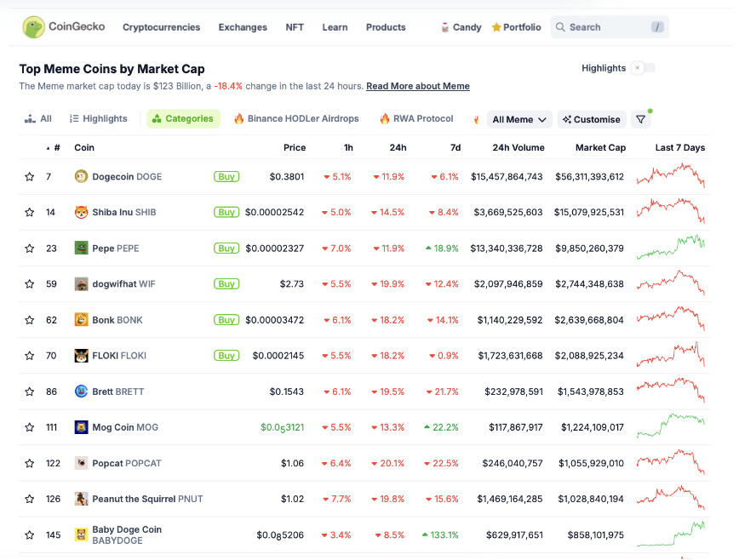Star Pepe as a favorite

pyautogui.click(x=29, y=249)
